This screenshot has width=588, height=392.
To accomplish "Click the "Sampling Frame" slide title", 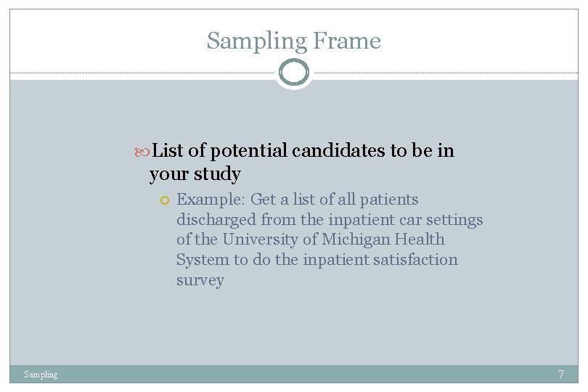I will [293, 41].
